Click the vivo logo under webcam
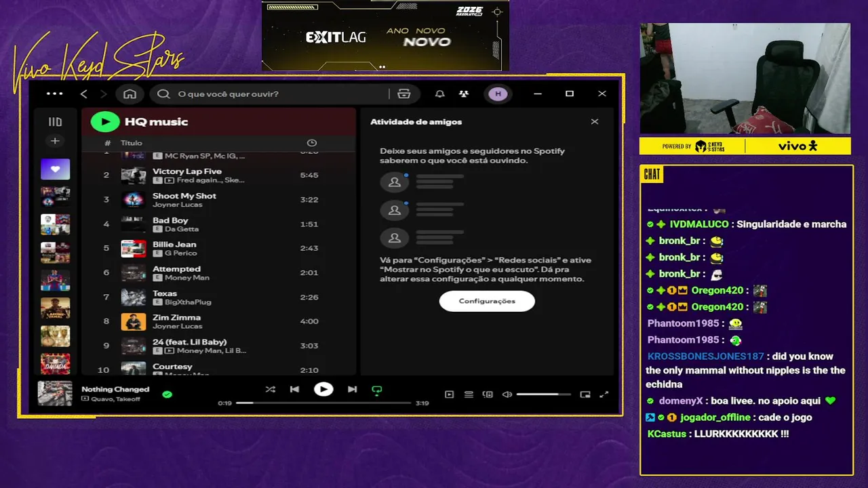Screen dimensions: 868x488 click(x=798, y=146)
